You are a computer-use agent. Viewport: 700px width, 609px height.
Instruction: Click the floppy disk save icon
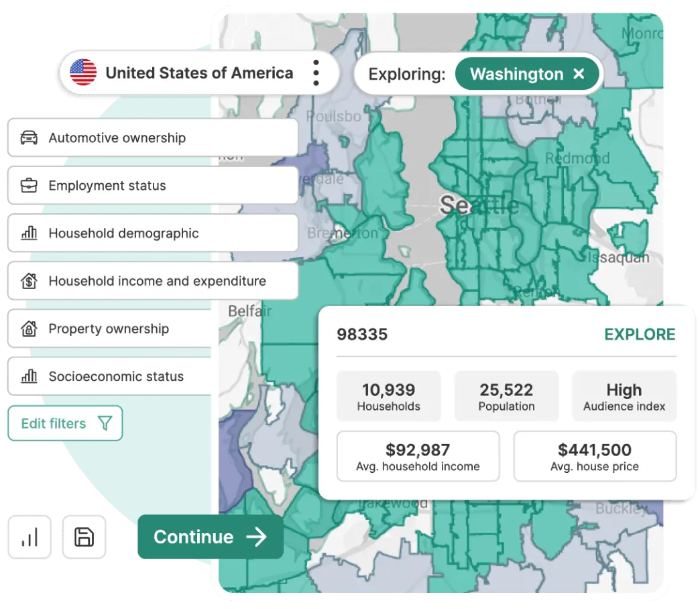pyautogui.click(x=84, y=537)
